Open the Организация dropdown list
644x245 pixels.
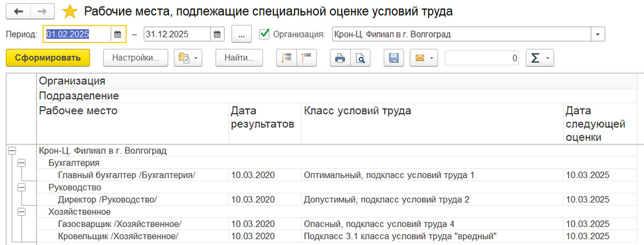[x=598, y=34]
